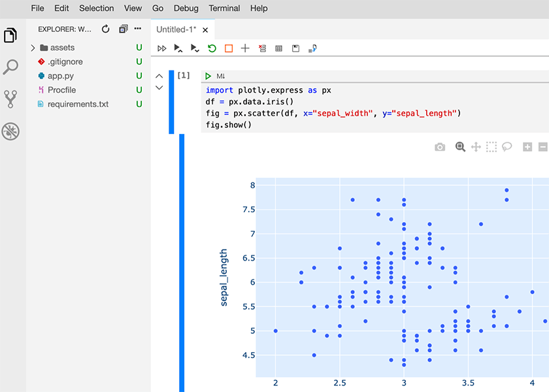
Task: Select the Untitled-1 tab
Action: coord(176,29)
